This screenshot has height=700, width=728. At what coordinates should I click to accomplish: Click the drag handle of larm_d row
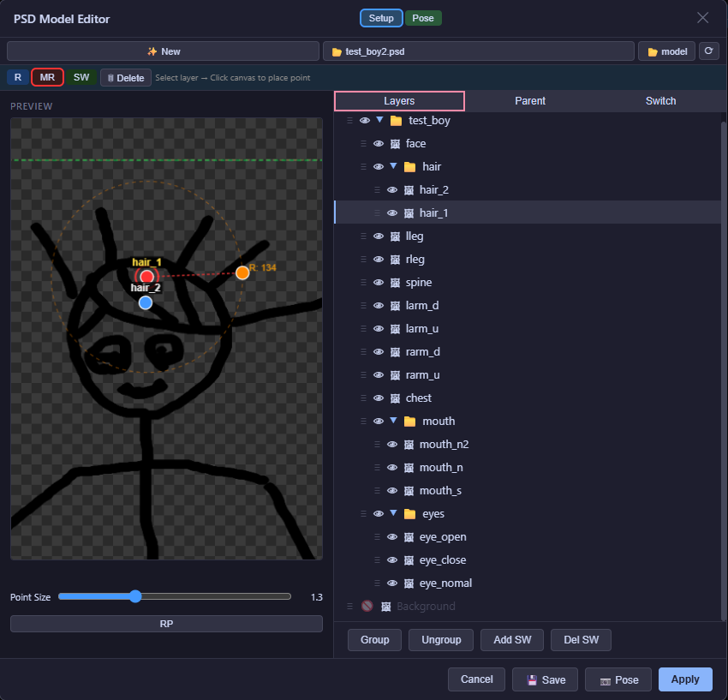click(363, 306)
